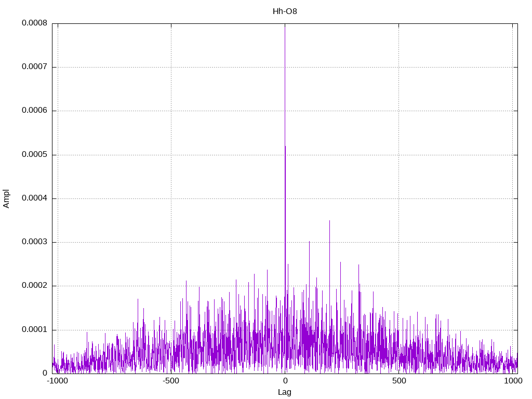Viewport: 532px width, 399px height.
Task: Select the 0.0003 y-axis tick label
Action: click(34, 242)
